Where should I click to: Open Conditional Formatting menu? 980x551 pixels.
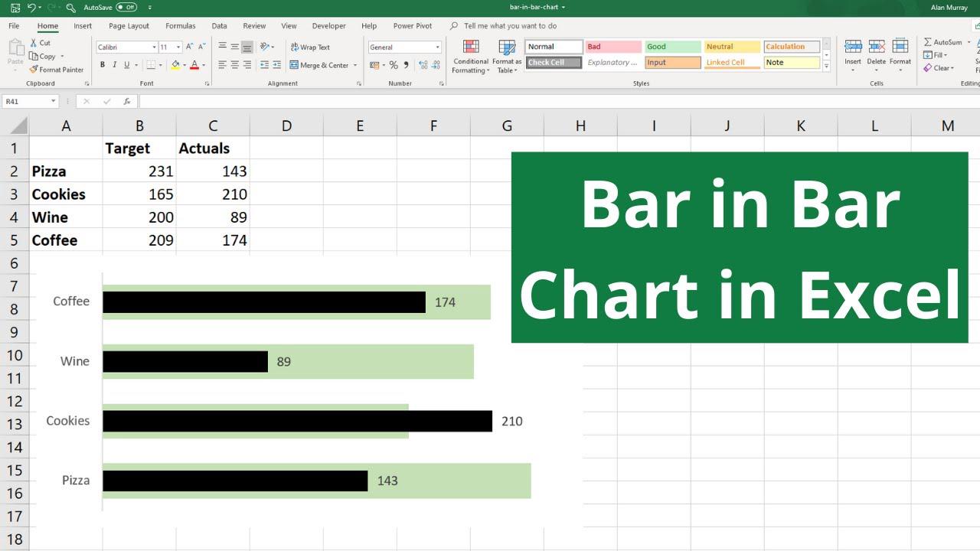click(471, 56)
